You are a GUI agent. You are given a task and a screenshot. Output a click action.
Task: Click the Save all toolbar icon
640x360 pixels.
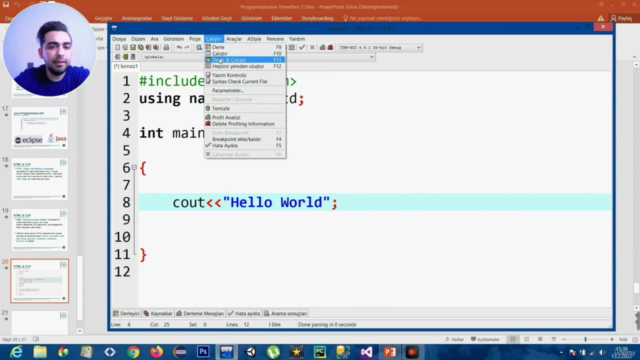[141, 47]
